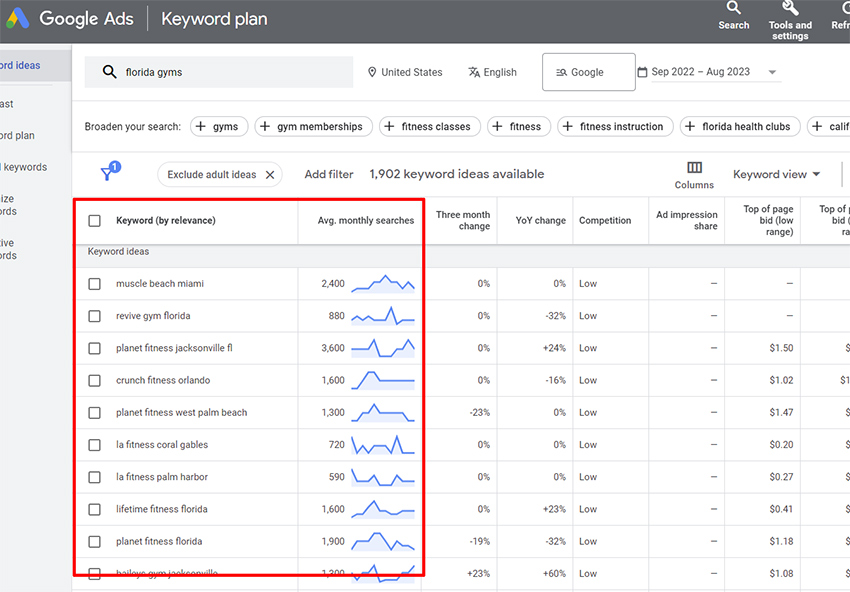Viewport: 850px width, 592px height.
Task: Click the +24% YoY change value
Action: point(554,348)
